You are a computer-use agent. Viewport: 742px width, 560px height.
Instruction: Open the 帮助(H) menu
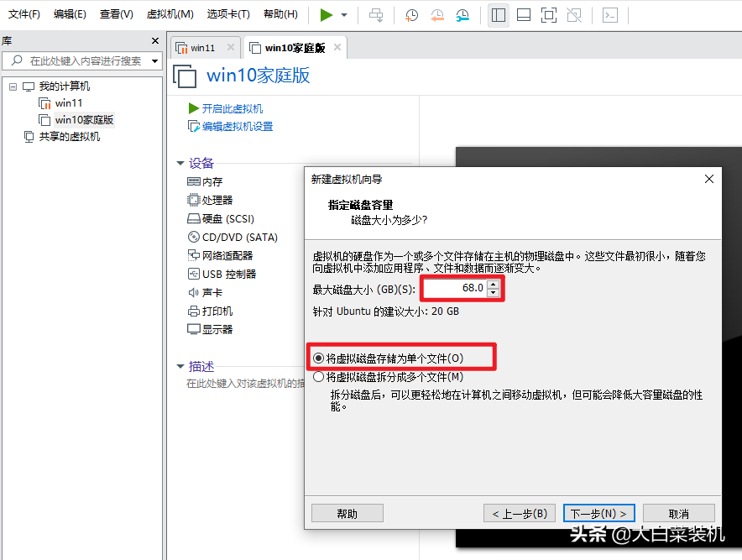point(280,14)
